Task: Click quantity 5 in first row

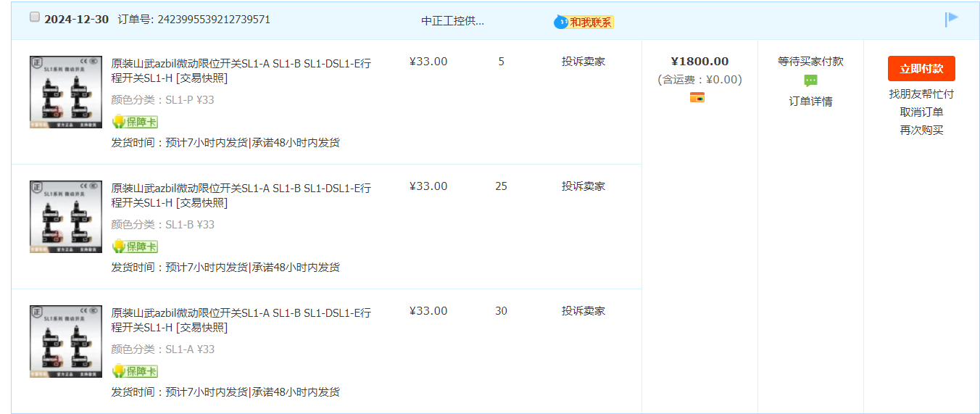Action: [501, 62]
